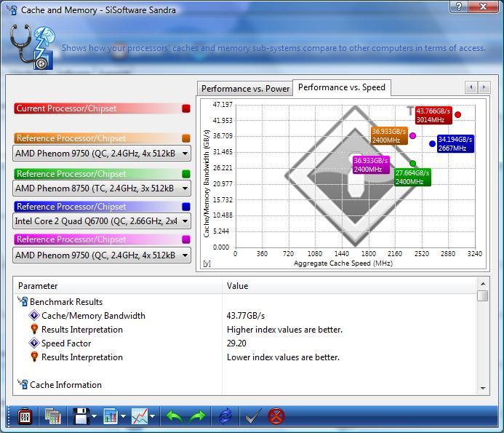504x433 pixels.
Task: Click the orange reference processor color swatch
Action: 185,138
